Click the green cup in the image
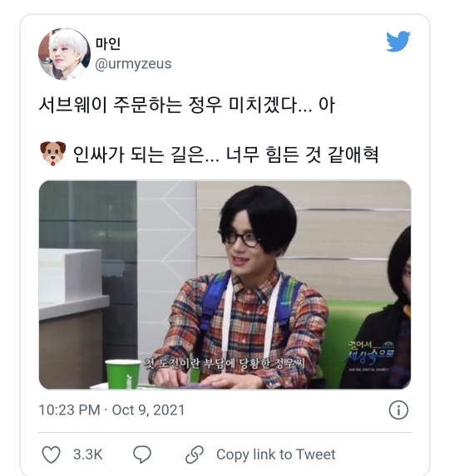 click(123, 374)
